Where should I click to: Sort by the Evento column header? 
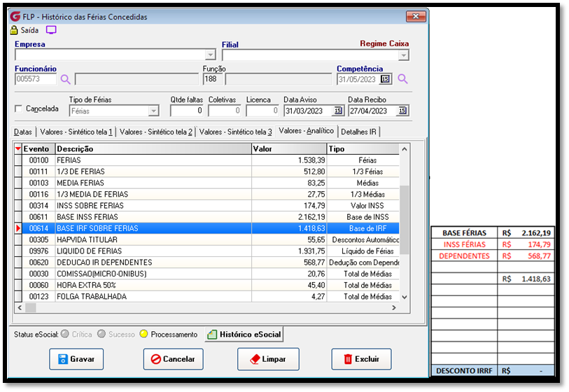pos(38,149)
